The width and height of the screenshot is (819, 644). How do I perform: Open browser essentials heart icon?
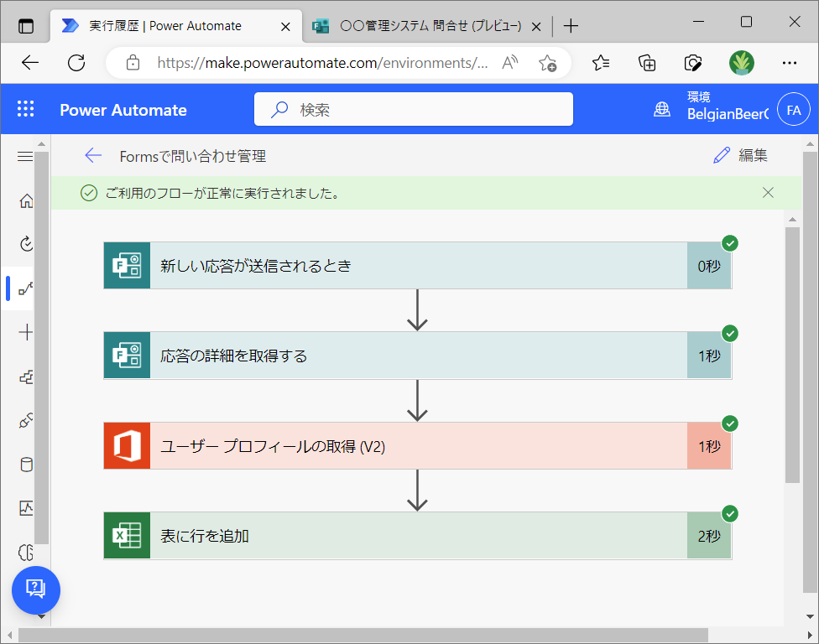(x=692, y=63)
